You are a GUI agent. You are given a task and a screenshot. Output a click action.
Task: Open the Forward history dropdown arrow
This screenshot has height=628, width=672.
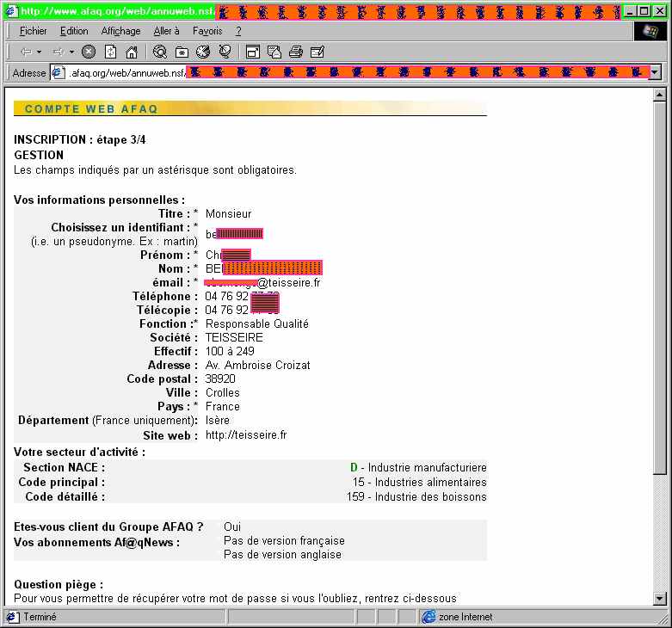71,52
